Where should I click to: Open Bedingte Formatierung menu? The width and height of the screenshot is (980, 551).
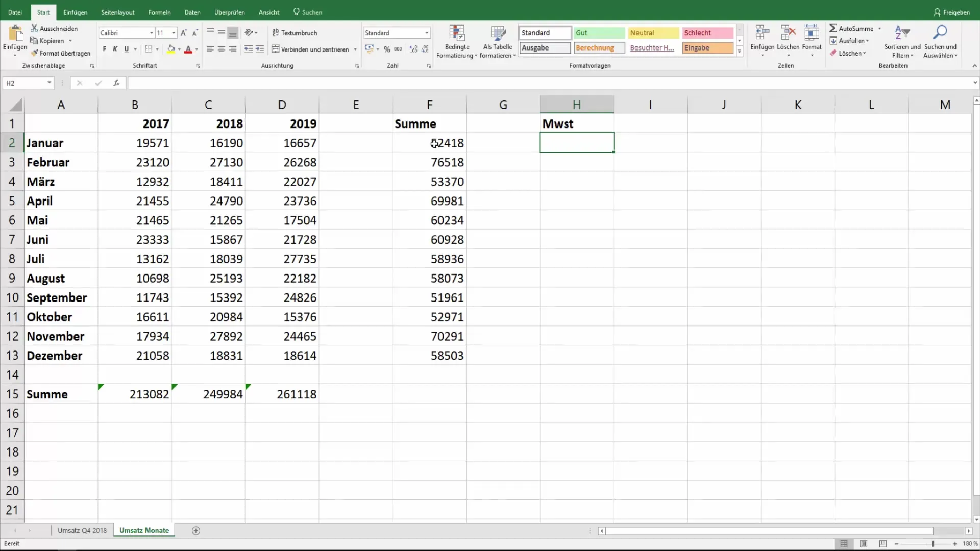[457, 42]
